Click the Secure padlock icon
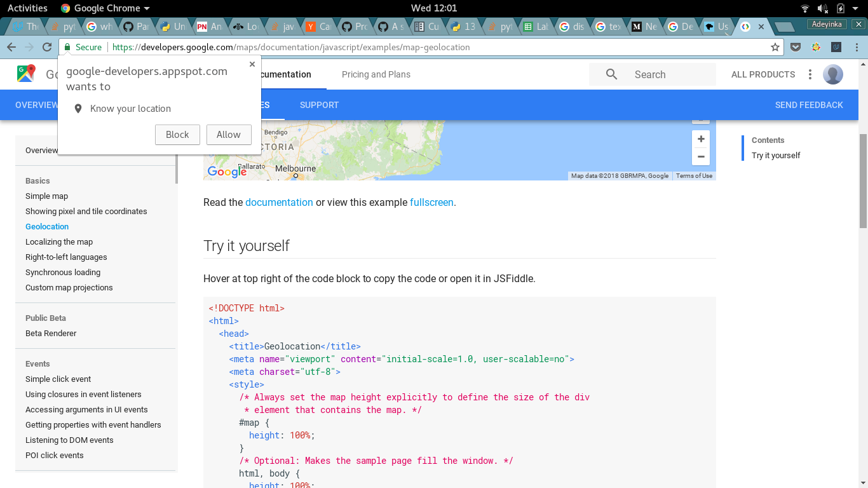Image resolution: width=868 pixels, height=488 pixels. (67, 47)
